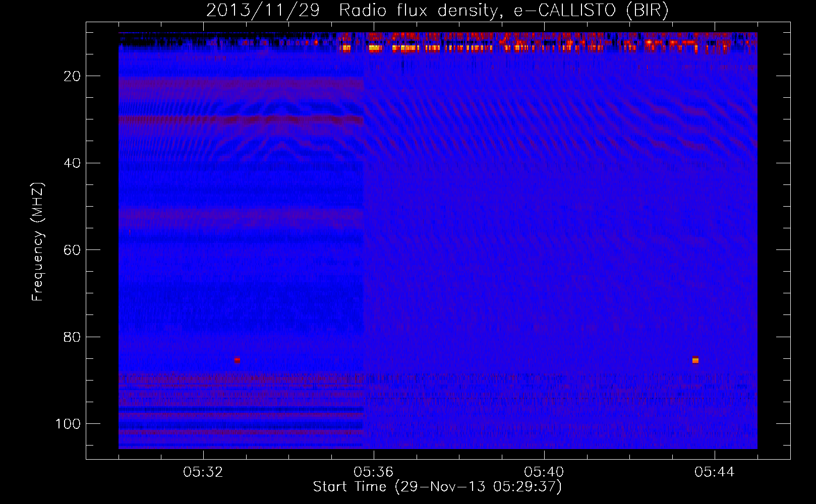Click the red marker near 05:33 at 85 MHz

237,360
